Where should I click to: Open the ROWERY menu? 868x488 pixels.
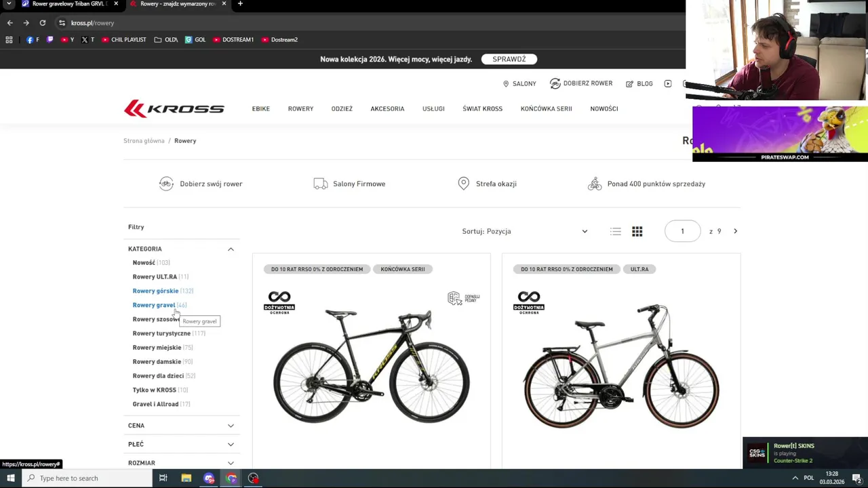300,108
